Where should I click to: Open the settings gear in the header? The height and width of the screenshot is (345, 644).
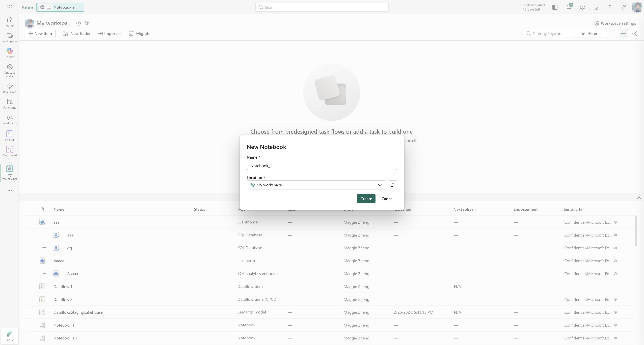[582, 7]
